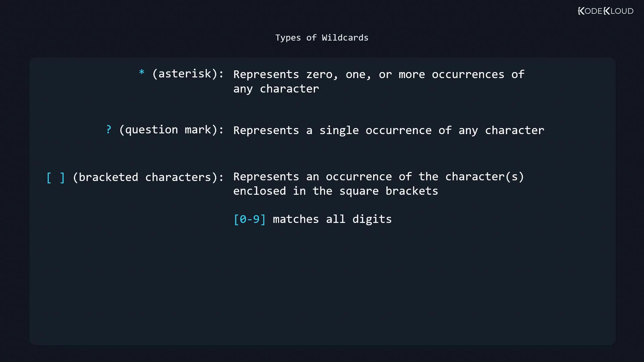The image size is (644, 362).
Task: Click the word "character(s)" in brackets description
Action: click(484, 177)
